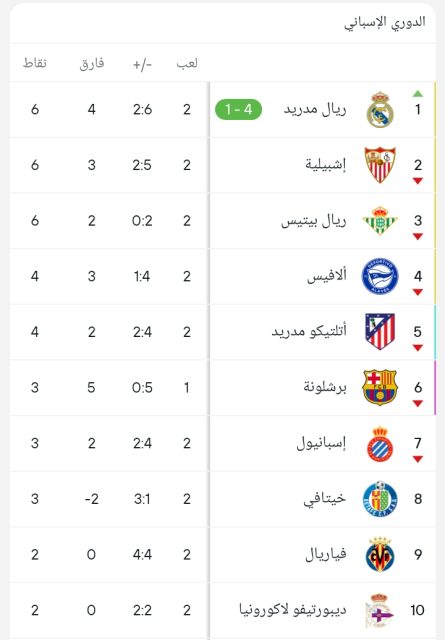Click the Barcelona club crest

click(380, 387)
